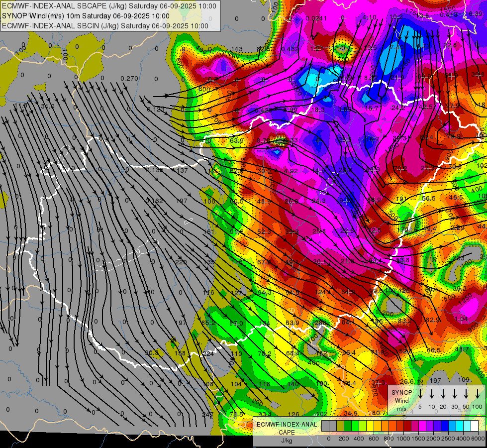This screenshot has width=487, height=448.
Task: Click the 'J/kg' unit in colour legend
Action: [287, 441]
